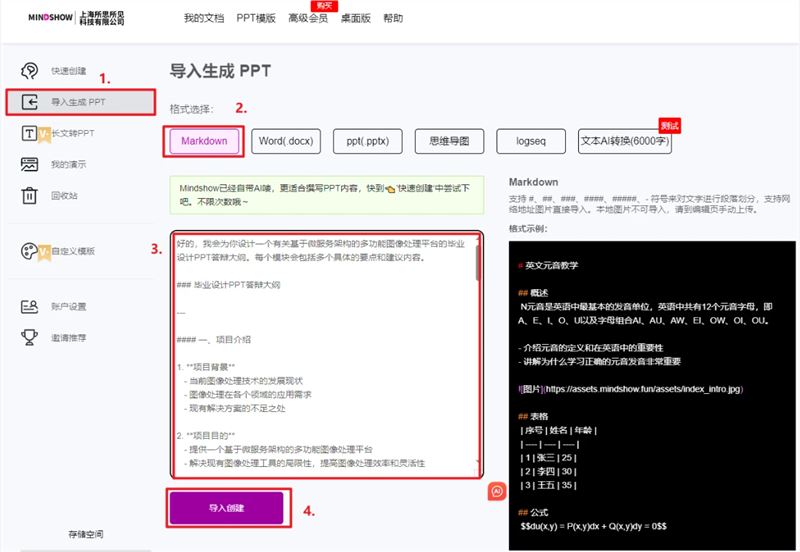This screenshot has width=800, height=552.
Task: Open 高级会员 in top navigation
Action: point(308,18)
